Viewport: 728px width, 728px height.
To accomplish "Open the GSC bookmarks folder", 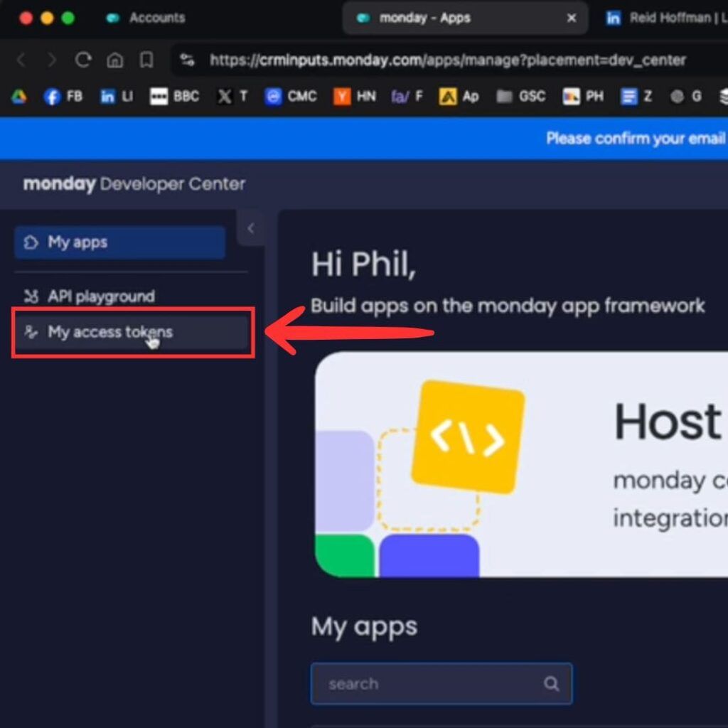I will (520, 97).
